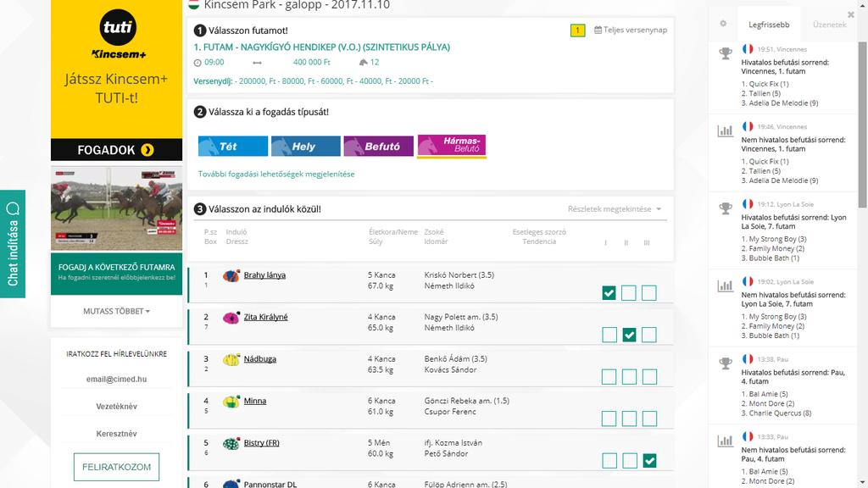Click Nádbuga yellow silk icon

(x=231, y=359)
